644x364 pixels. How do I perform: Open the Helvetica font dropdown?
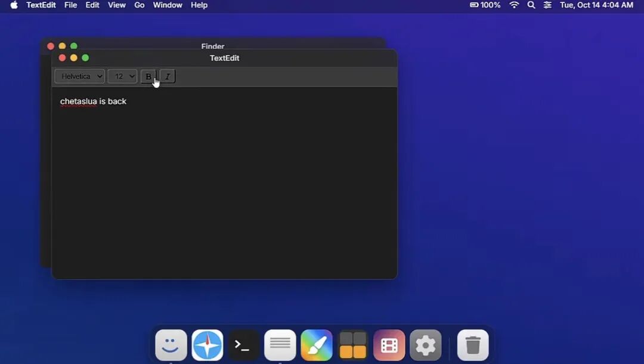[x=80, y=76]
